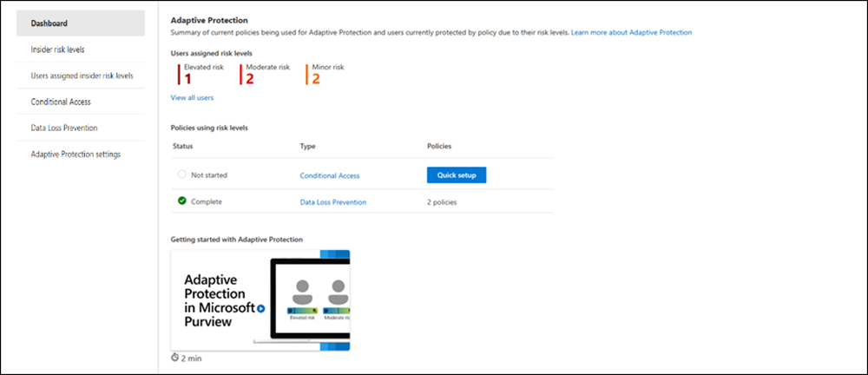Click the Minor risk count 2
The image size is (868, 375).
point(316,79)
